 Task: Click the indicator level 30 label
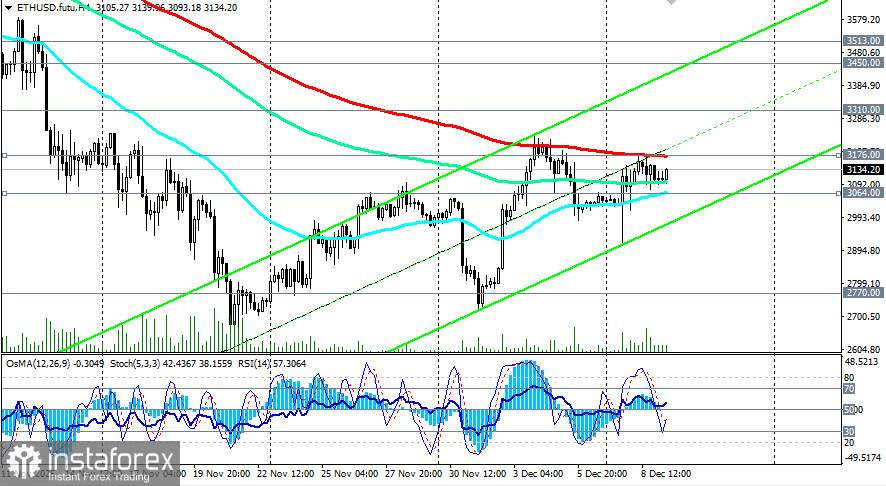849,432
